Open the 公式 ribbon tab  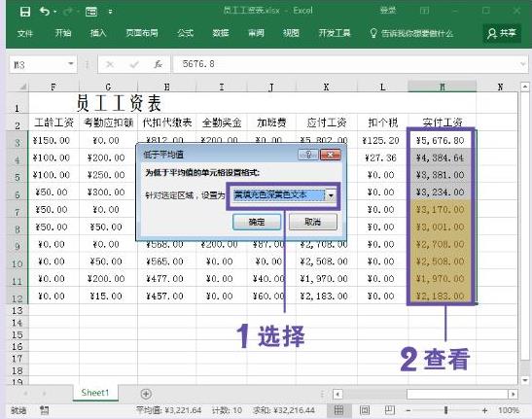click(185, 33)
